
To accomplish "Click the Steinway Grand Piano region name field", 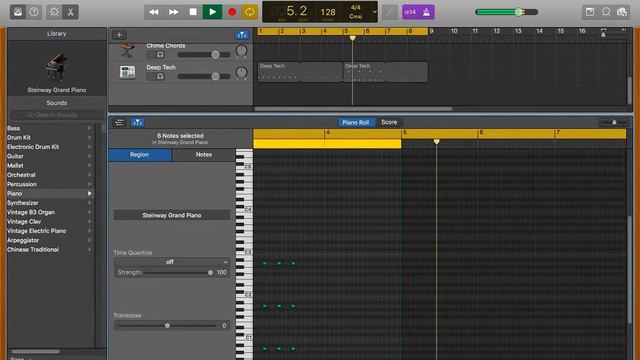I will coord(171,215).
